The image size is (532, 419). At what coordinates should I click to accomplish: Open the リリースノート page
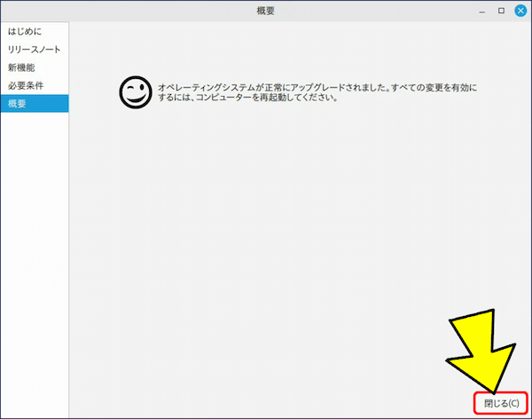click(x=35, y=50)
